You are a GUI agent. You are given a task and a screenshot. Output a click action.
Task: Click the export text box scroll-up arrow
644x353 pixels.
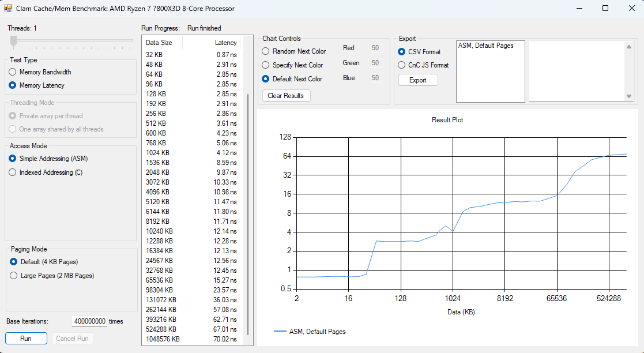pos(629,47)
